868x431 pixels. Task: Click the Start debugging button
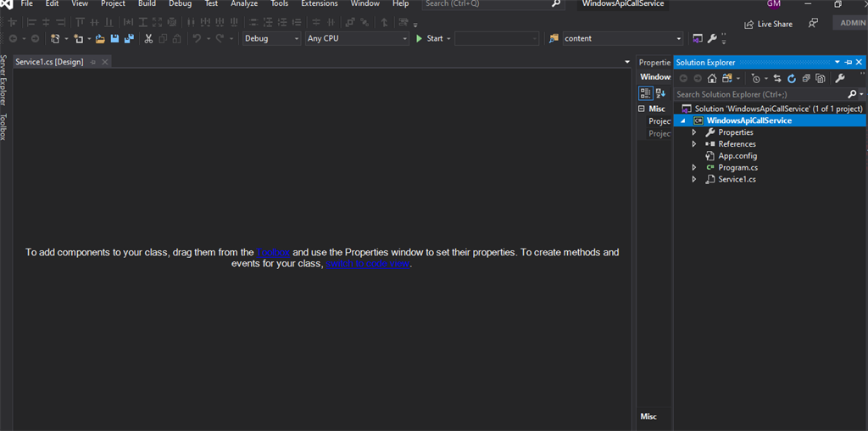coord(430,38)
